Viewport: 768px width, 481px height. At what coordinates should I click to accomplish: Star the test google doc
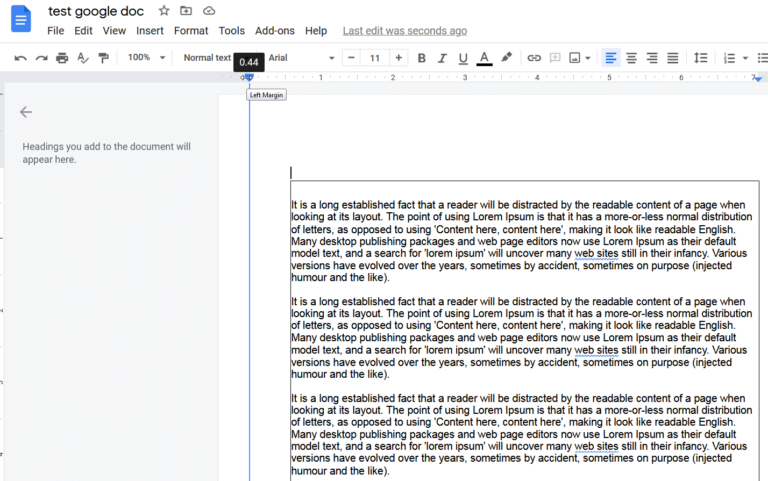[x=164, y=11]
